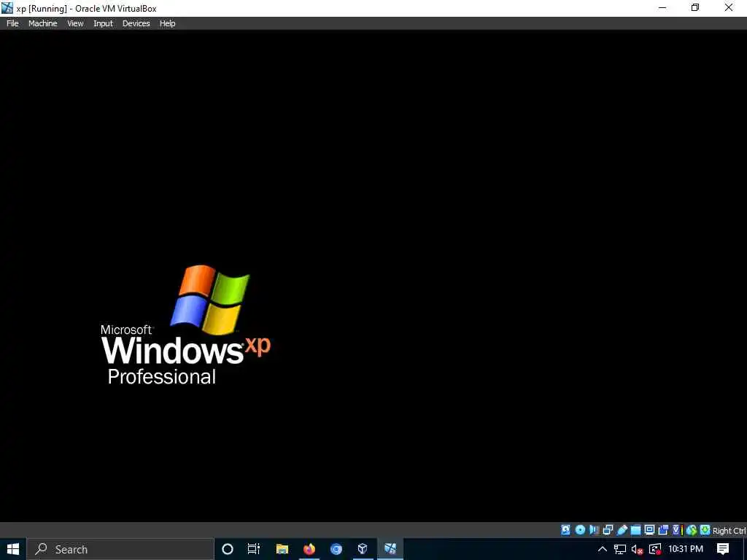Viewport: 747px width, 560px height.
Task: Click the hard disk activity indicator
Action: 565,529
